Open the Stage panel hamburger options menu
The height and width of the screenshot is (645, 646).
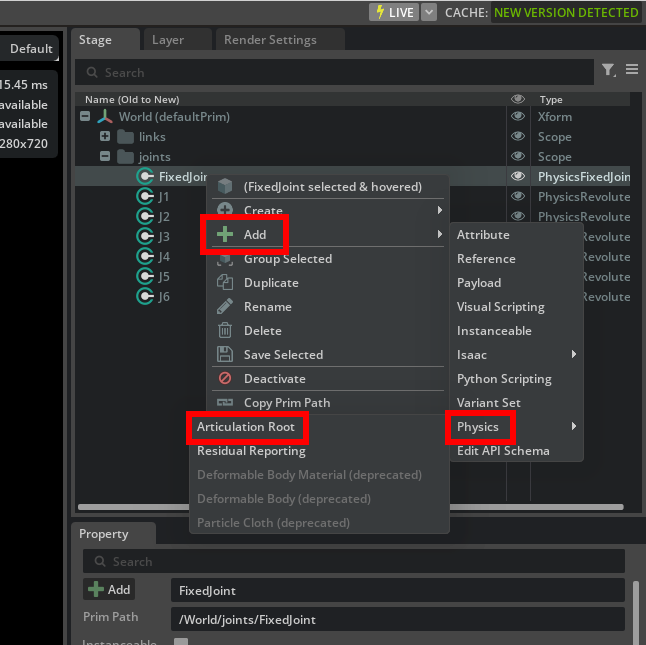[632, 70]
